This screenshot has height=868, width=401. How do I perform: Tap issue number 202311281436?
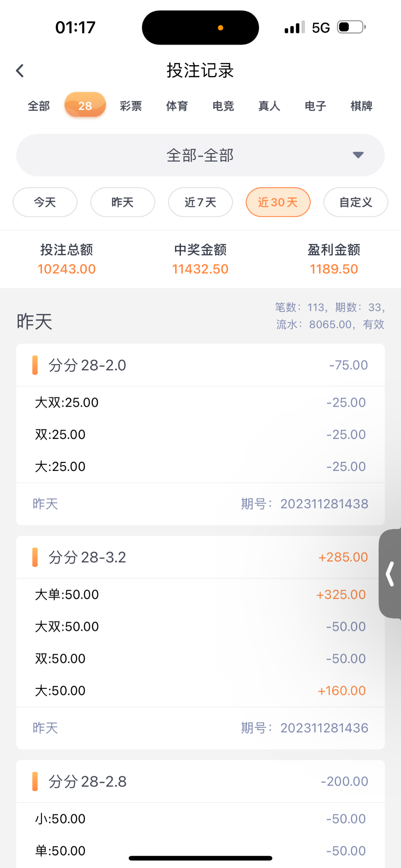324,728
